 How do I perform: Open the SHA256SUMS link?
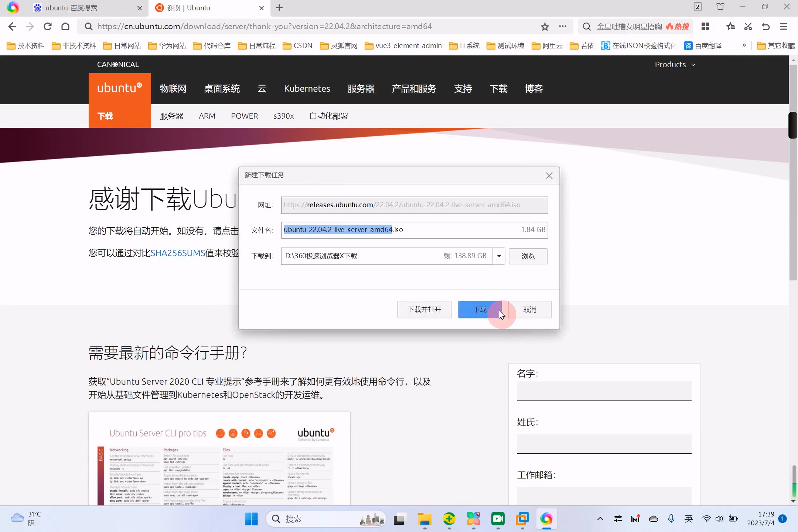pos(178,253)
